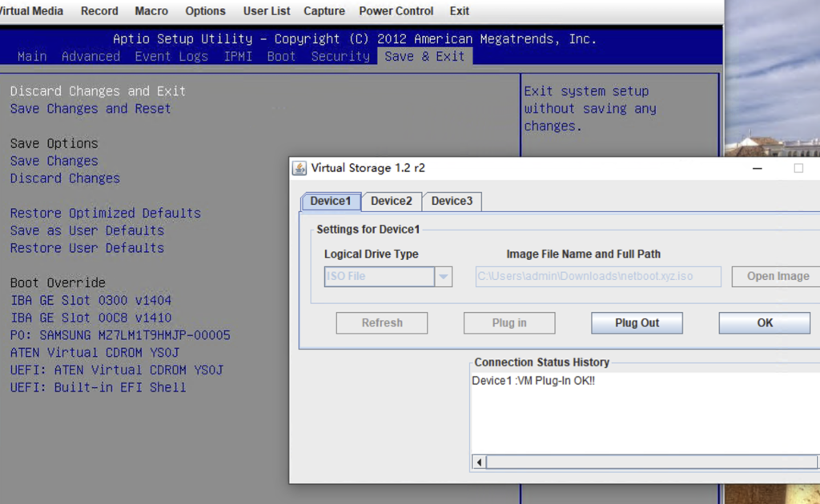Open the User List menu
The width and height of the screenshot is (820, 504).
(x=266, y=11)
